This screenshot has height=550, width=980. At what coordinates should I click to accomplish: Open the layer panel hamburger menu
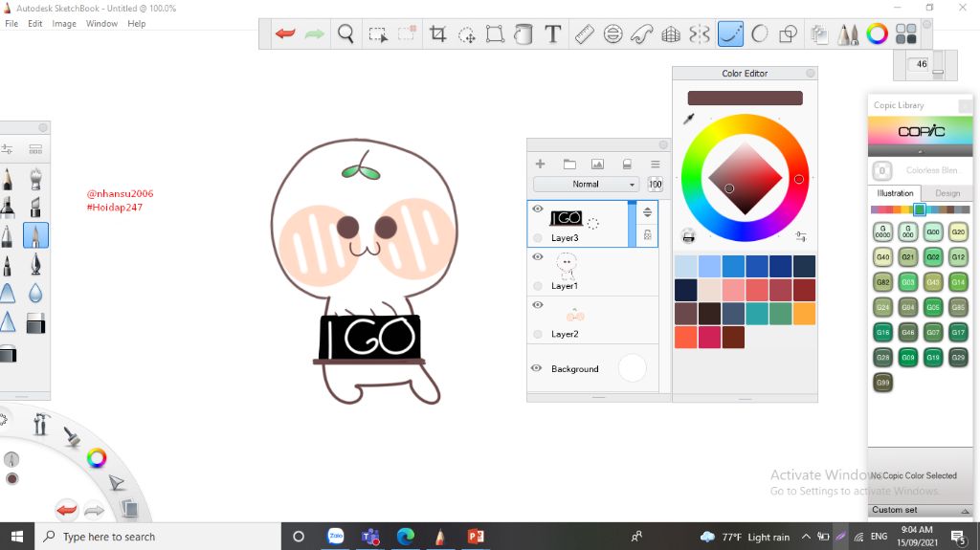click(655, 164)
